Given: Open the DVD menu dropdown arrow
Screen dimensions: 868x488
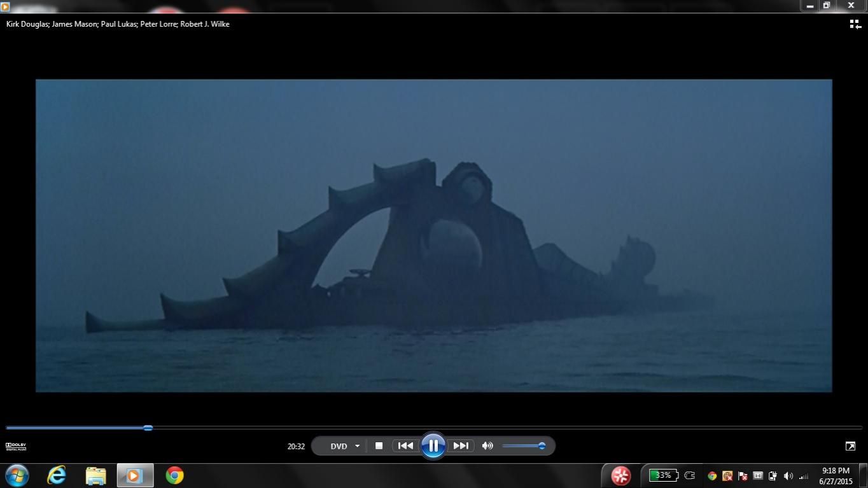Looking at the screenshot, I should 357,446.
